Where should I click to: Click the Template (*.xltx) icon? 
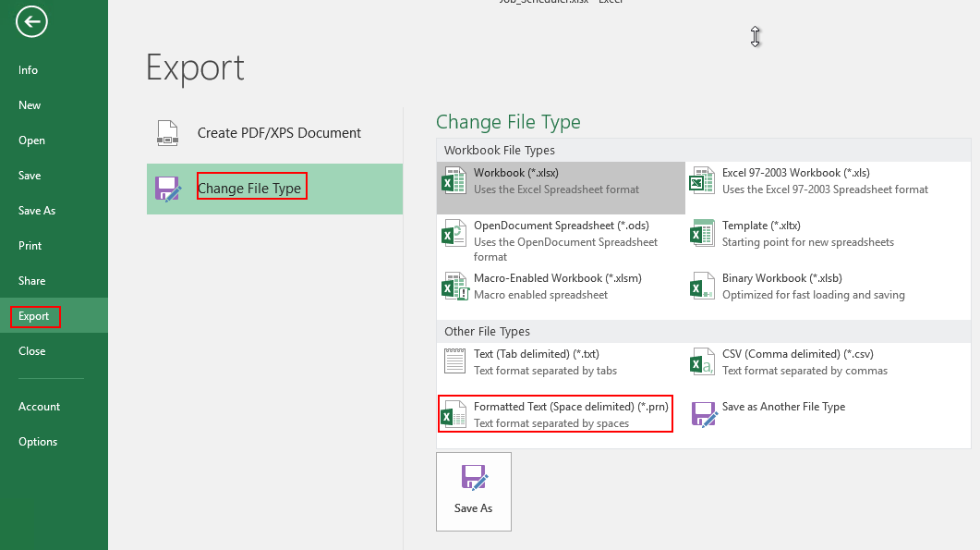(x=703, y=233)
